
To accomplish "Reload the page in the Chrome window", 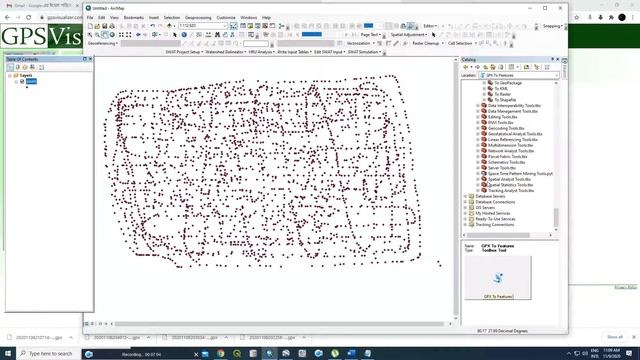I will point(29,18).
